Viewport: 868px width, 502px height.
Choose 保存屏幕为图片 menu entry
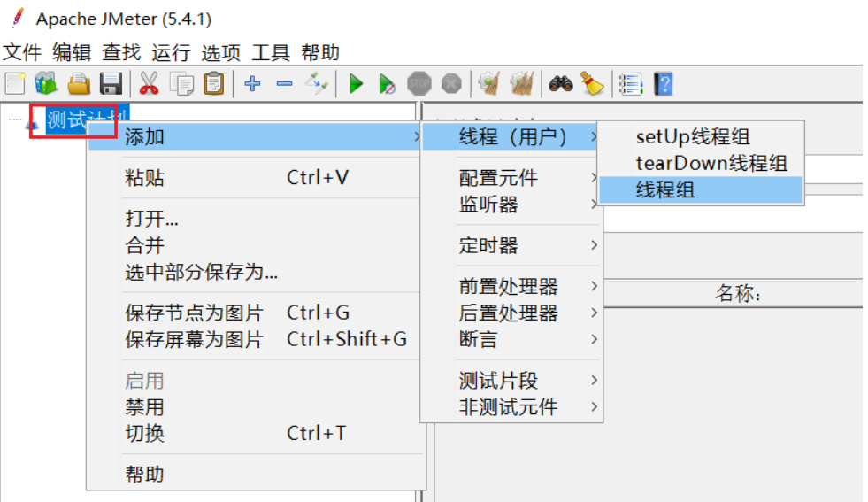coord(256,339)
